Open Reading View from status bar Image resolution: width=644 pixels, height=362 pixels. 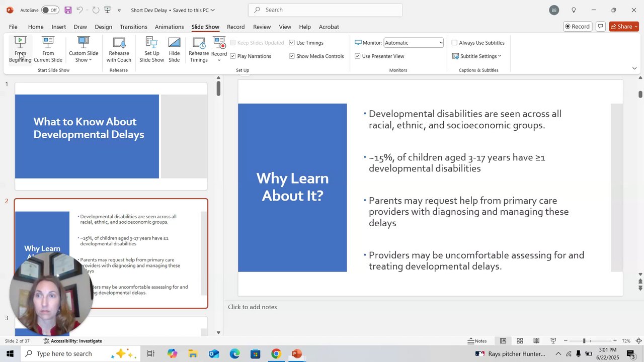536,341
